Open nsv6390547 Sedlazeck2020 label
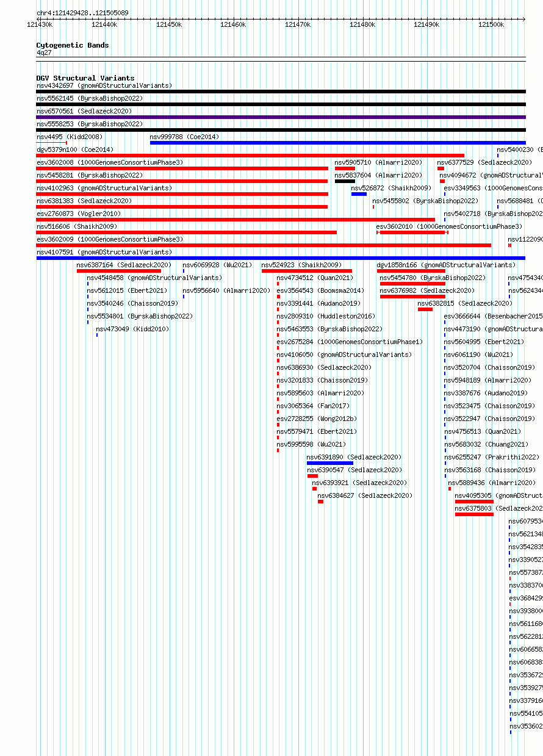The height and width of the screenshot is (756, 543). pyautogui.click(x=354, y=470)
